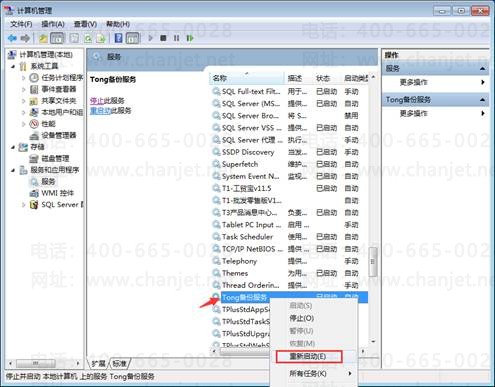Sort services by the 启动类型 column header
495x387 pixels.
tap(355, 78)
